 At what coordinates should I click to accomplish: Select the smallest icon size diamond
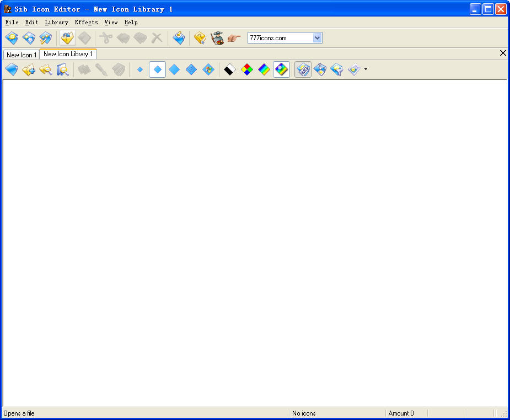(x=140, y=69)
